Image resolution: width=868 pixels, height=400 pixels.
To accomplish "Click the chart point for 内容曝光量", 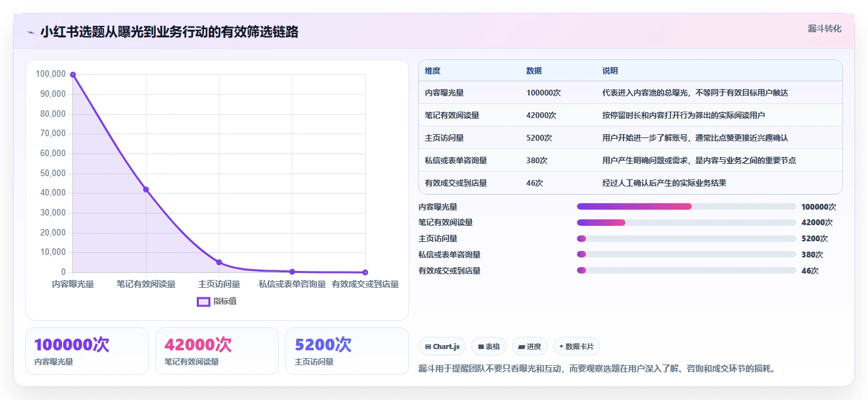I will point(73,75).
